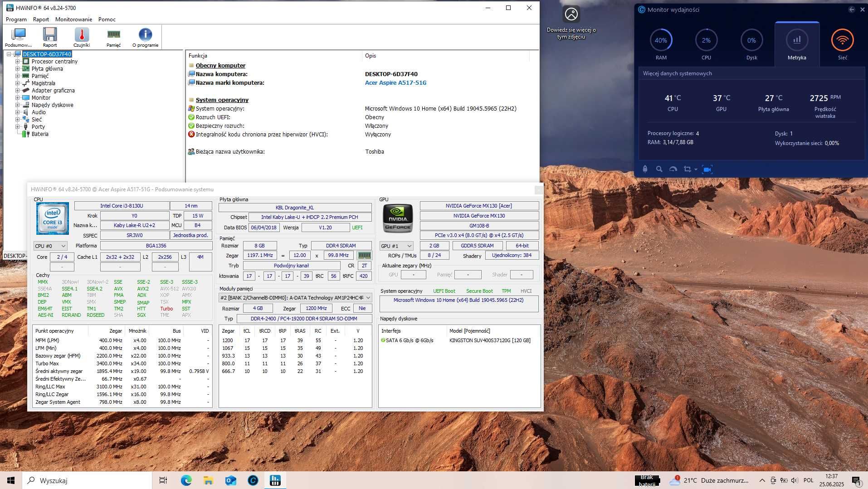Open the dropdown arrow next to crop icon
This screenshot has height=489, width=868.
(696, 169)
